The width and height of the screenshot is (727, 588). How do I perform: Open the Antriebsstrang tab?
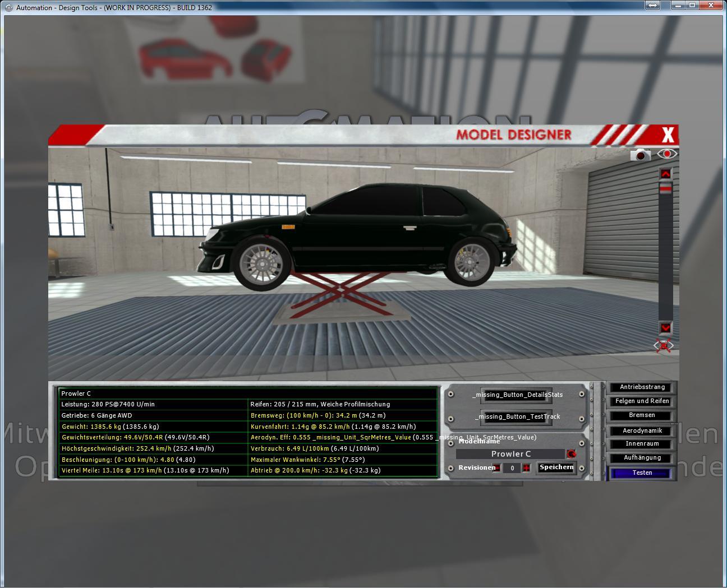coord(642,387)
